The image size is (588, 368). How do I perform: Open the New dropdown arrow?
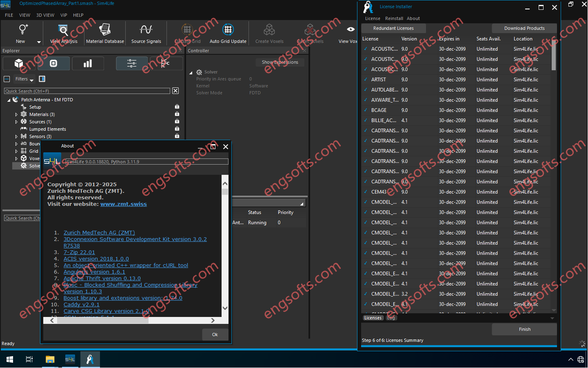[x=39, y=42]
